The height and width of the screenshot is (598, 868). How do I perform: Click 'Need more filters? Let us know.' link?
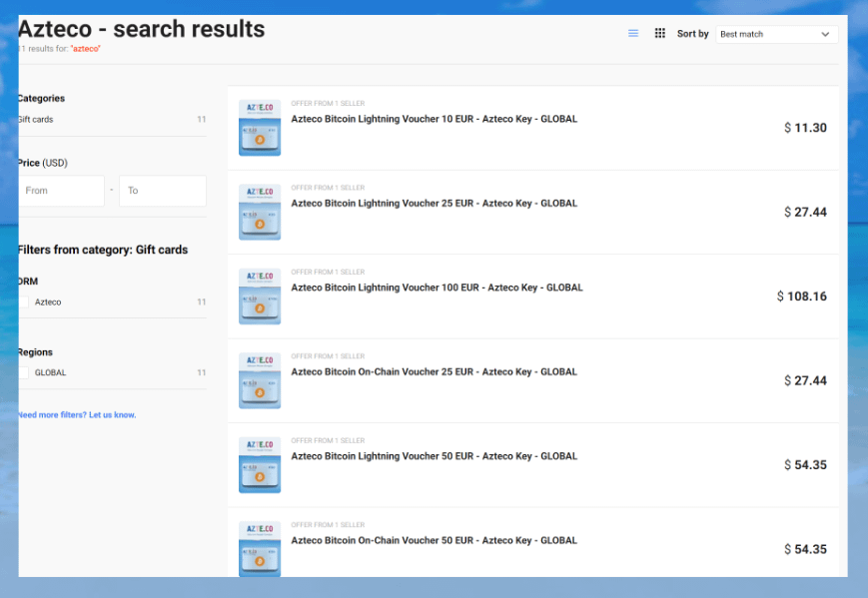tap(77, 415)
